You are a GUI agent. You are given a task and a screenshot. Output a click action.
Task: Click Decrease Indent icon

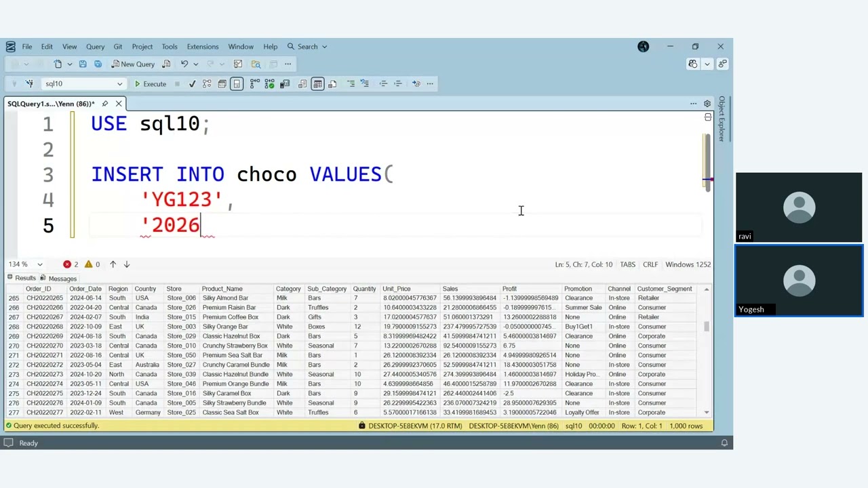[383, 84]
